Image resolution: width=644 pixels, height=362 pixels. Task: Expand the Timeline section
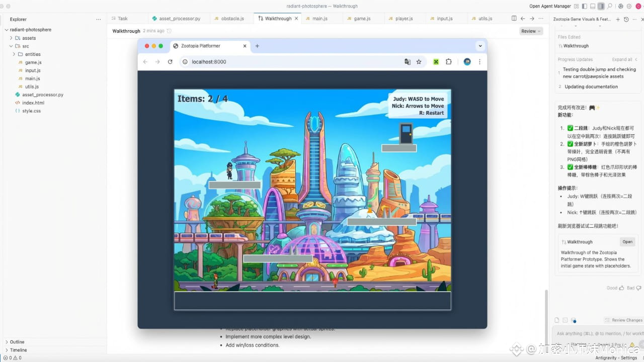tap(18, 350)
